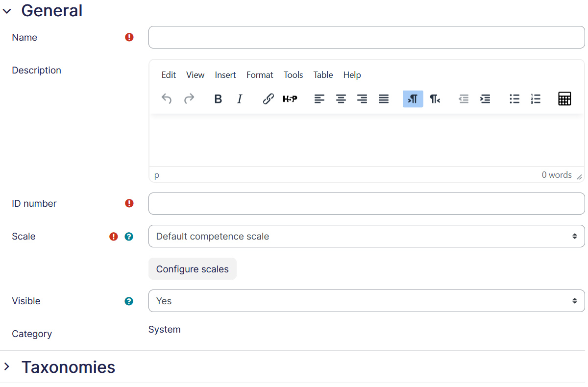Viewport: 588px width, 387px height.
Task: Open the Table menu
Action: pyautogui.click(x=323, y=75)
